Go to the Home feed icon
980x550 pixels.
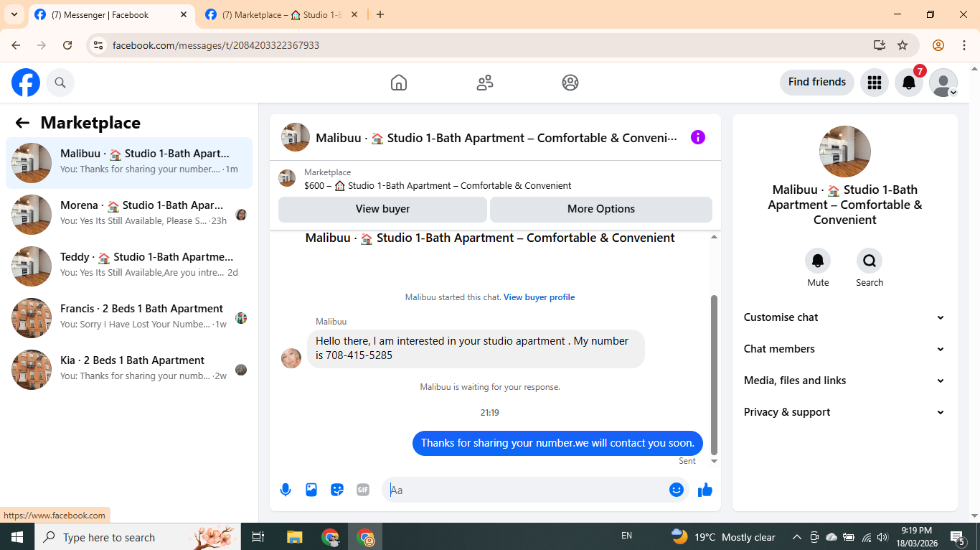coord(399,83)
